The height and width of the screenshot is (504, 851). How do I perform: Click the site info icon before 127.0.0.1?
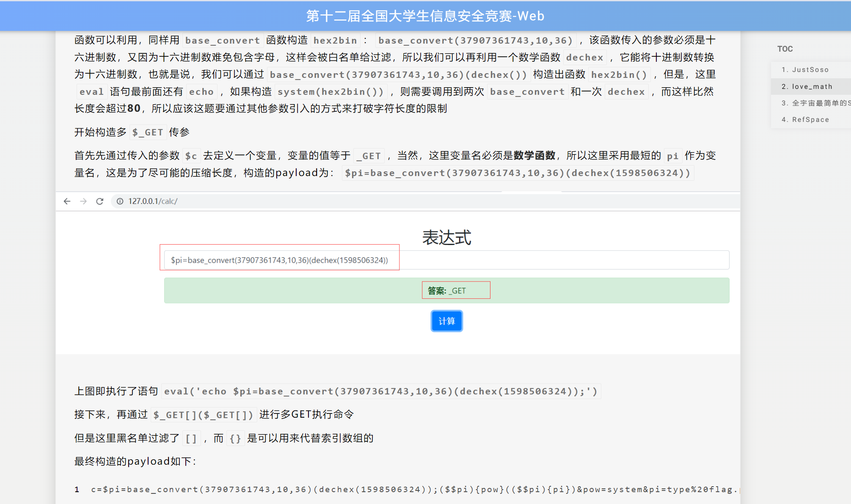click(120, 201)
